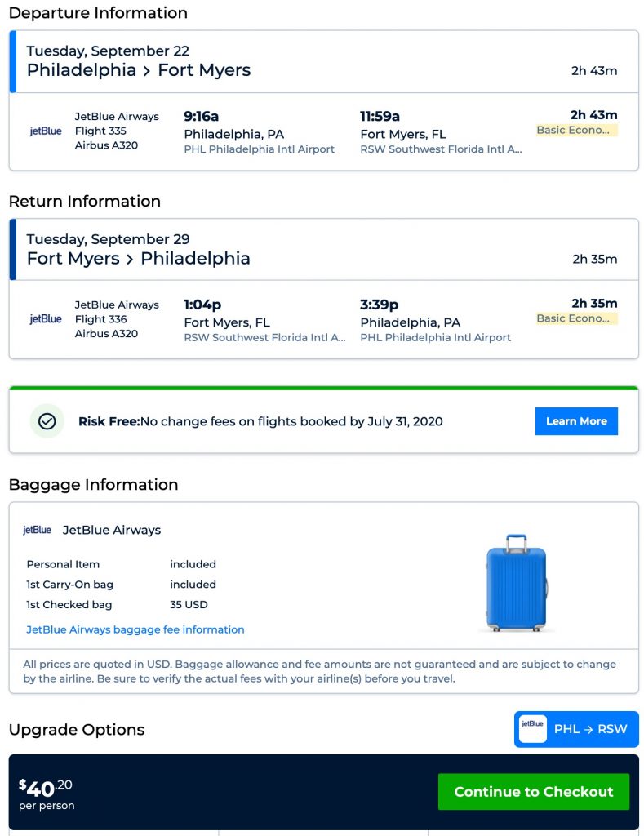644x836 pixels.
Task: Click Philadelphia > Fort Myers departure header
Action: point(139,70)
